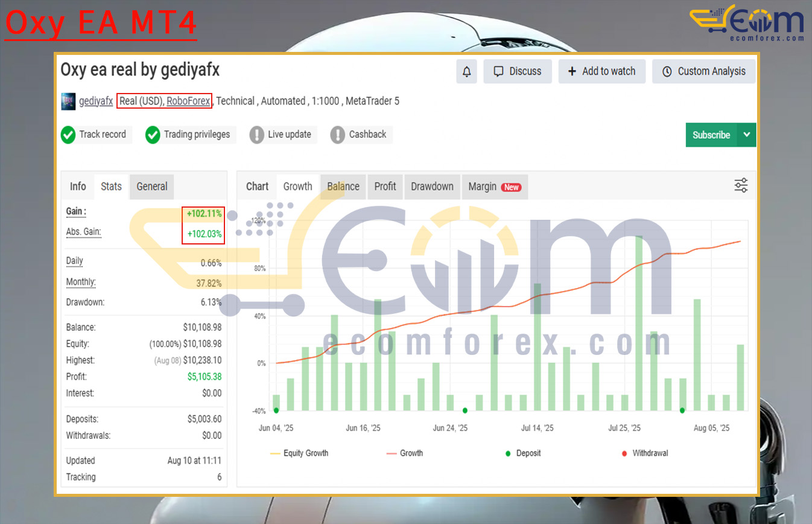
Task: Click the notification bell icon
Action: [x=466, y=71]
